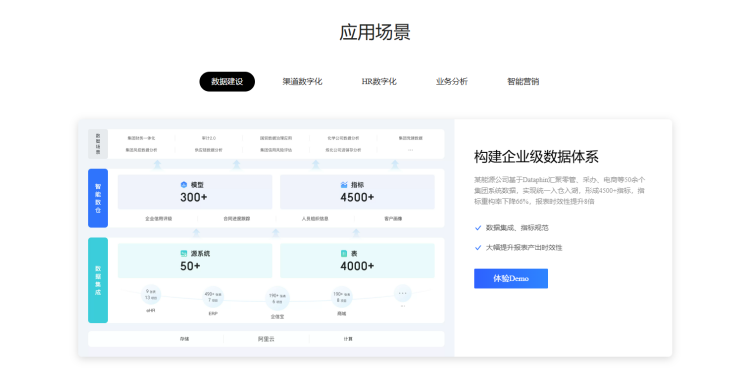Click the 构建企业级数据体系 title
748x381 pixels.
coord(536,157)
